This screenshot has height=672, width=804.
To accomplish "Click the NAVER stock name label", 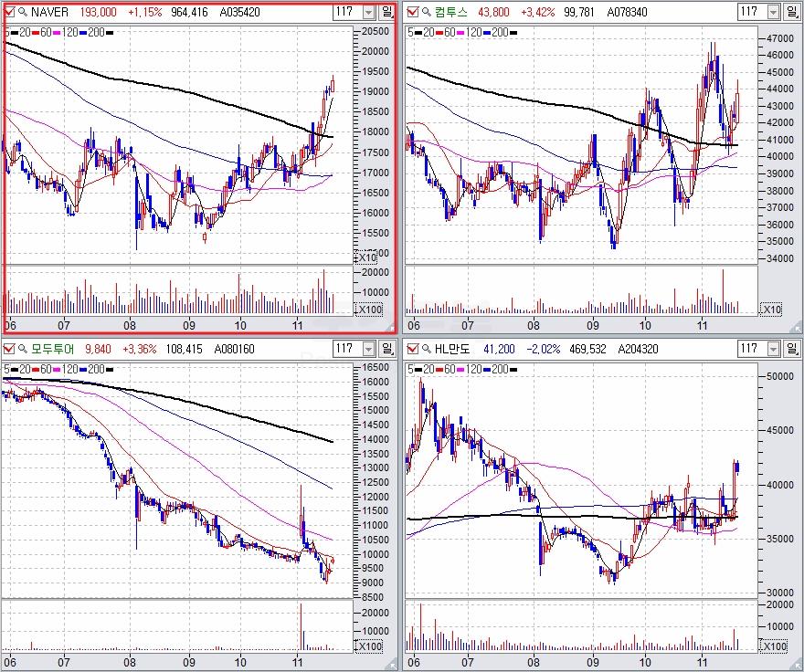I will (x=50, y=13).
